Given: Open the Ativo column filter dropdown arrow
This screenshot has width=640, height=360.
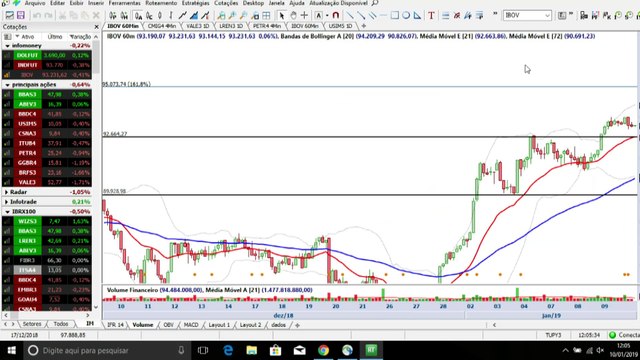Looking at the screenshot, I should pos(17,36).
